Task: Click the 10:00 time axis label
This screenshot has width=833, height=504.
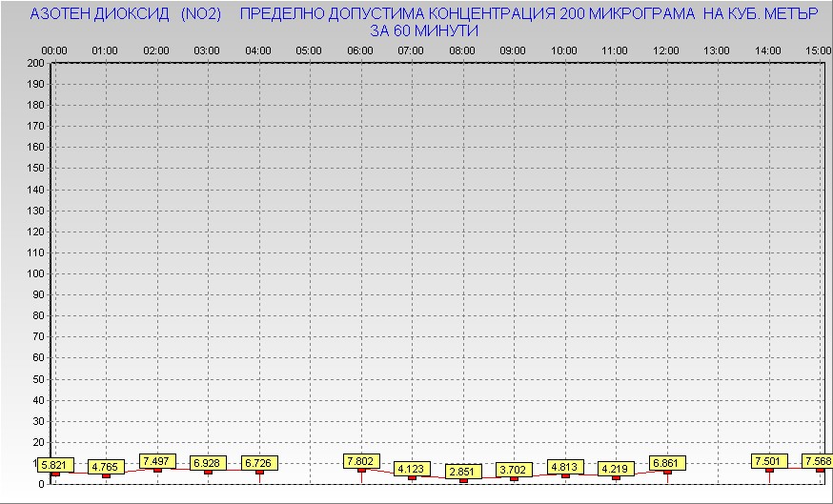Action: pyautogui.click(x=564, y=51)
